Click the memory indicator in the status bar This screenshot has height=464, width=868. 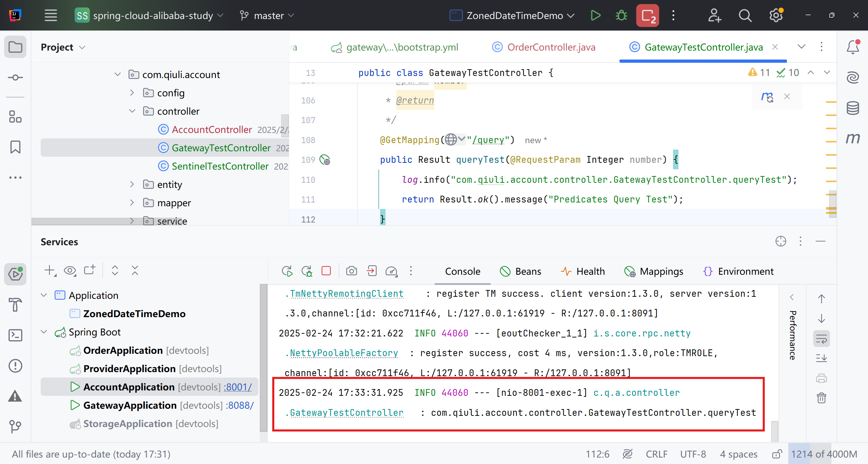click(x=824, y=454)
